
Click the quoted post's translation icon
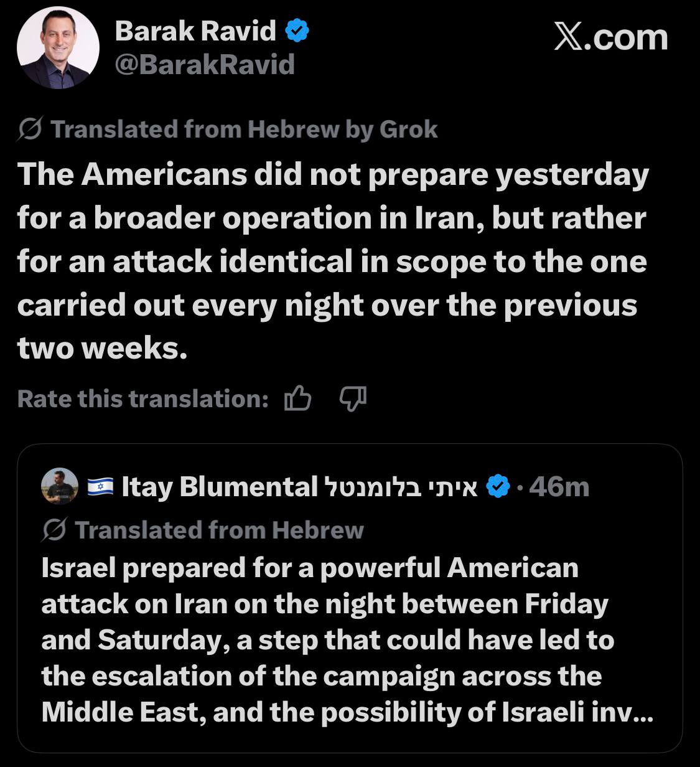(55, 530)
